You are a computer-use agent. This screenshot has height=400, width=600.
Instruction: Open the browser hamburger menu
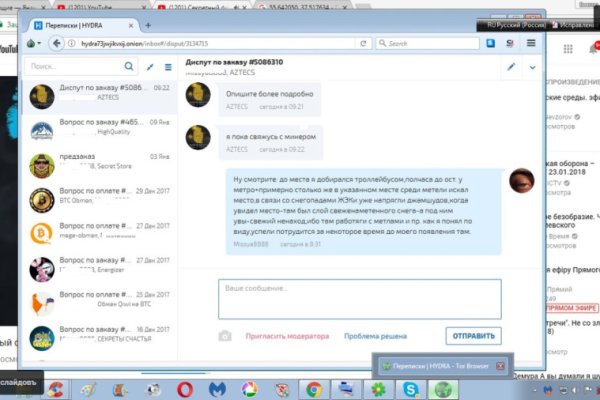[x=531, y=44]
